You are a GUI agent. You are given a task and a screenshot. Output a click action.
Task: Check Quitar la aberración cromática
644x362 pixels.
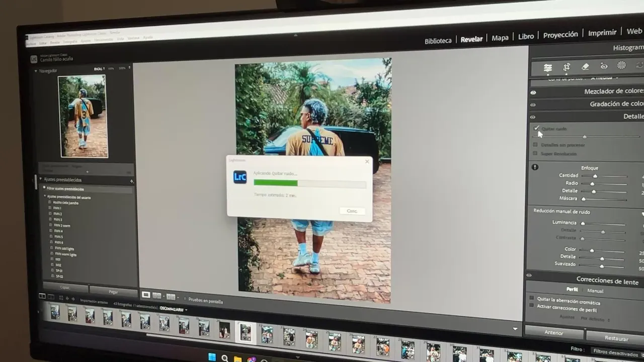(531, 298)
